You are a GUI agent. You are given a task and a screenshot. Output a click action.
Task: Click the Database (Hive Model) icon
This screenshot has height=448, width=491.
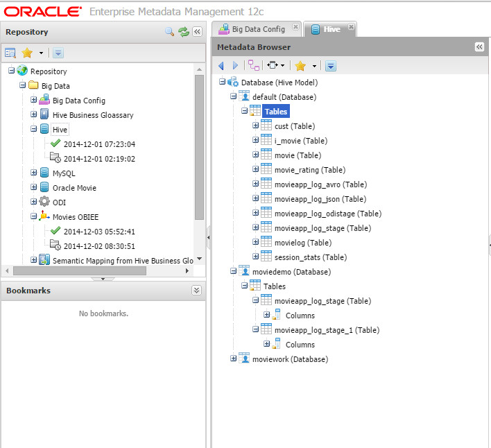233,83
